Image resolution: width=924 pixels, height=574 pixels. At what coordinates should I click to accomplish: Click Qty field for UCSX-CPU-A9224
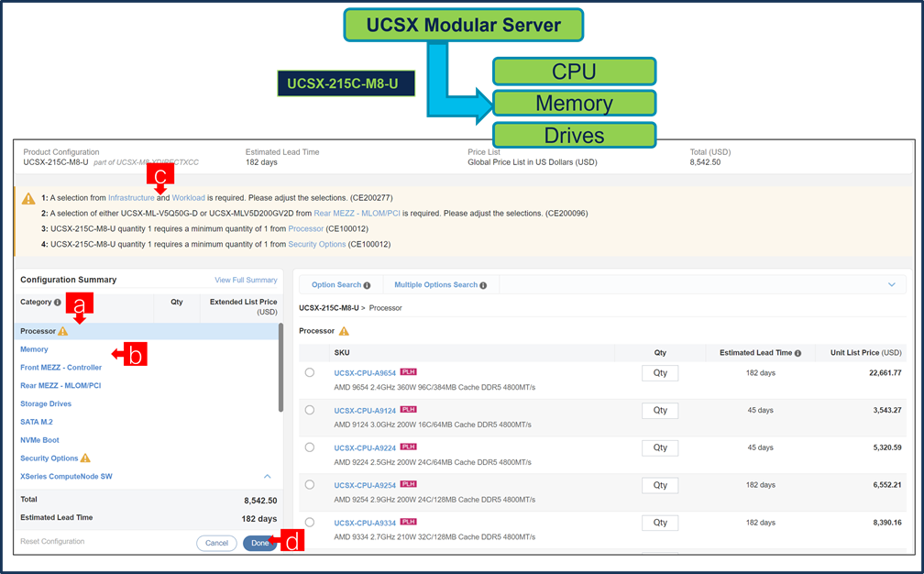coord(660,447)
